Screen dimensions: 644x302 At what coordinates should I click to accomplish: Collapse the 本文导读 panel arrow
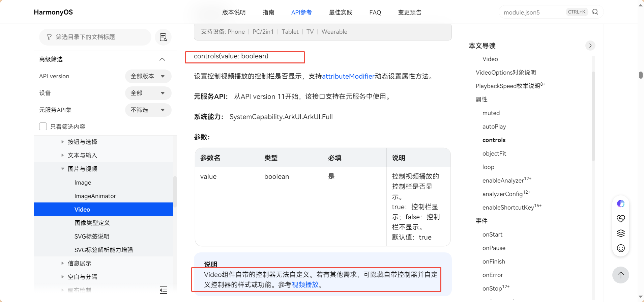[x=590, y=46]
